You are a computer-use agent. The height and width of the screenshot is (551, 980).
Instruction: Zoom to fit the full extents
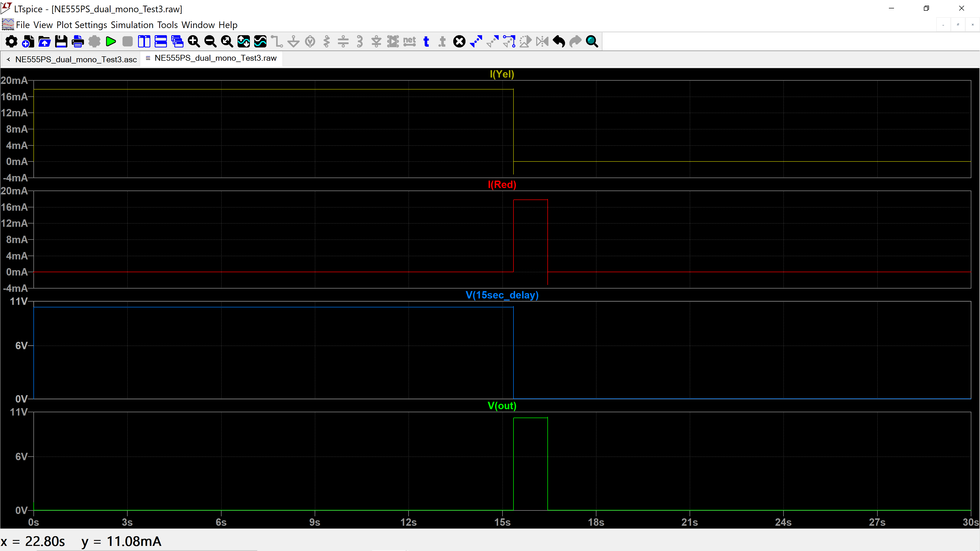pyautogui.click(x=227, y=41)
